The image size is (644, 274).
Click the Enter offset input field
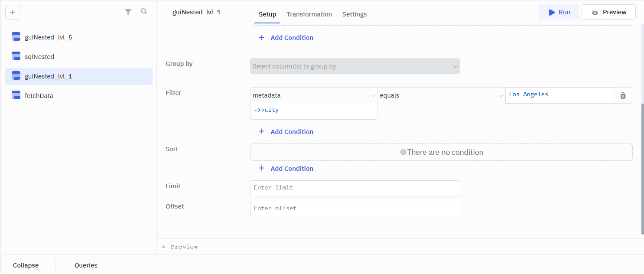pos(355,209)
